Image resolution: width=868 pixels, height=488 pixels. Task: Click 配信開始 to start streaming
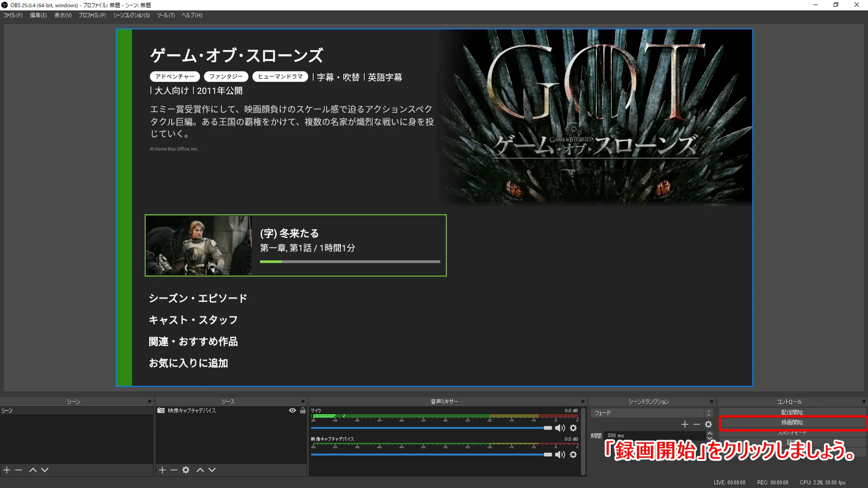click(792, 413)
